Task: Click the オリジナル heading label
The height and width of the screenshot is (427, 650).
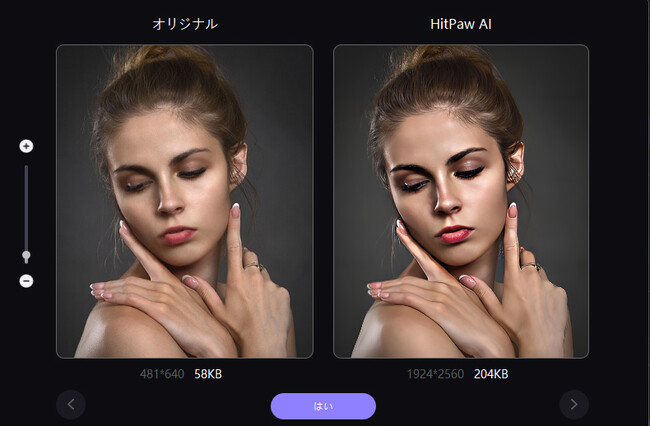Action: [185, 24]
